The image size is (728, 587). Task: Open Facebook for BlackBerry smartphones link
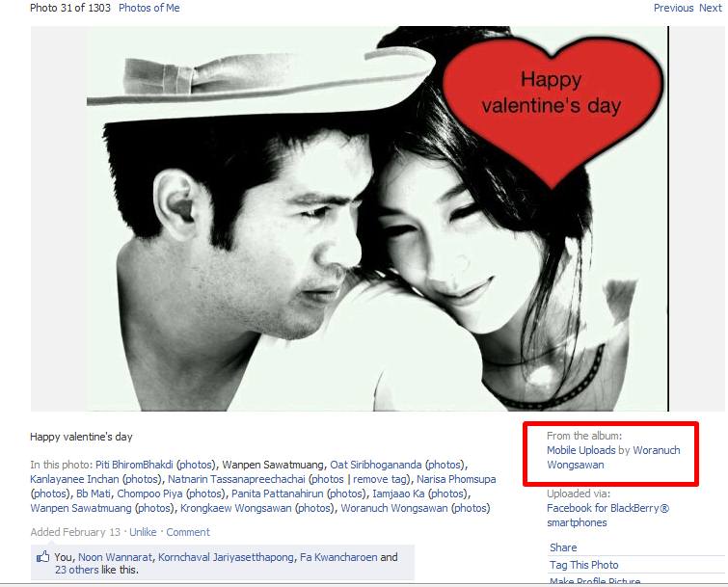pos(607,515)
